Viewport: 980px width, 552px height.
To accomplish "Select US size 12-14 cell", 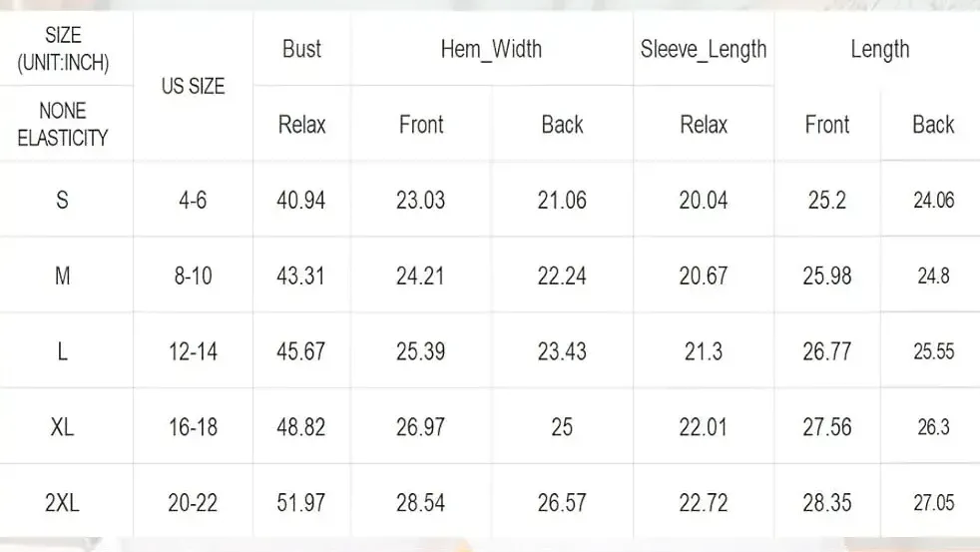I will click(x=193, y=351).
